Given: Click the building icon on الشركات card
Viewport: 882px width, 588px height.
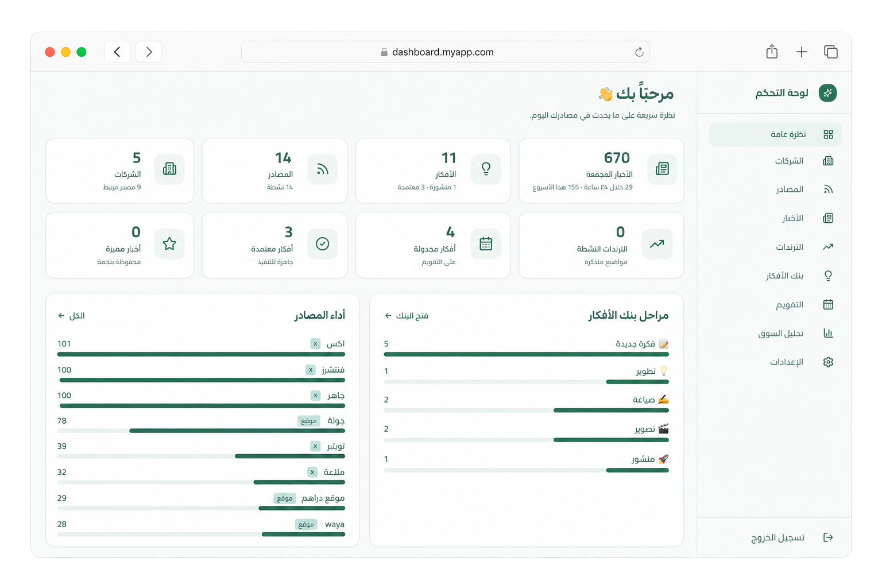Looking at the screenshot, I should coord(169,169).
